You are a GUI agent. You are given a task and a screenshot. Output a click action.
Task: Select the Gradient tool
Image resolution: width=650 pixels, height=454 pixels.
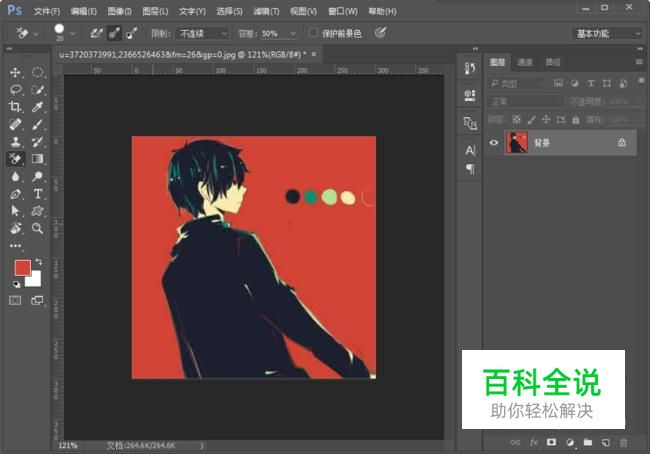pos(37,159)
